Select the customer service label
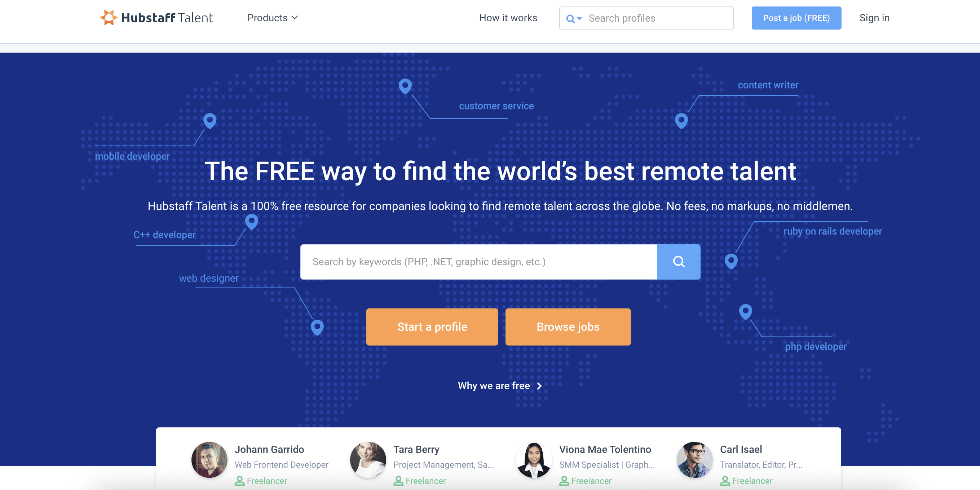Screen dimensions: 980x490 [x=496, y=106]
